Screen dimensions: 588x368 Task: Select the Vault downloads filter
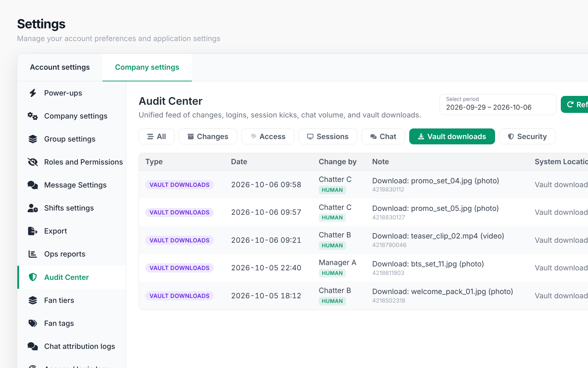click(x=452, y=137)
